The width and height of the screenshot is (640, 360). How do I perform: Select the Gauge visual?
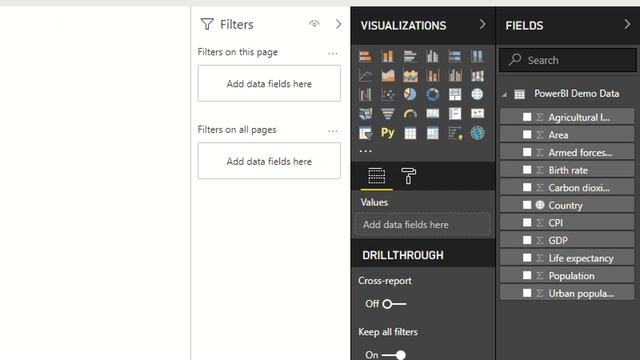pyautogui.click(x=410, y=113)
